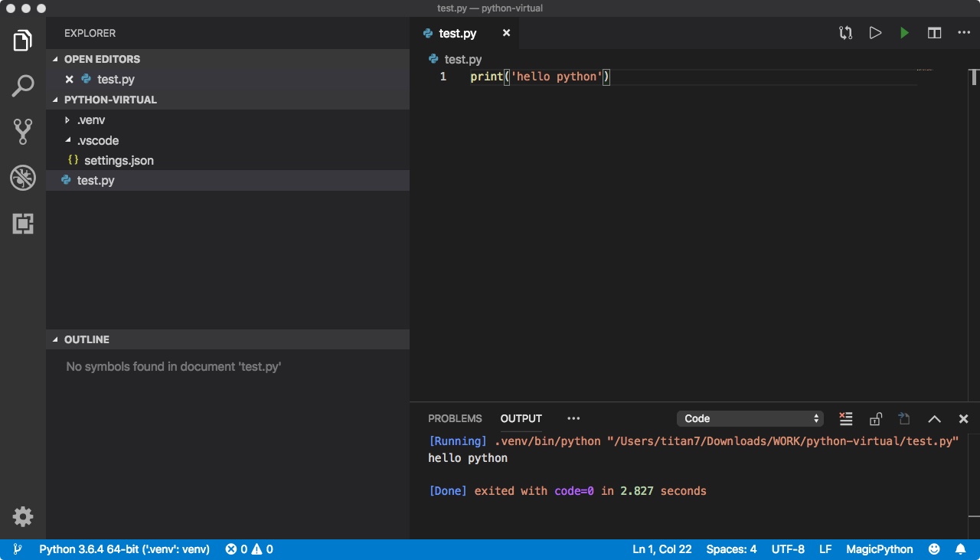Close test.py in Open Editors list
This screenshot has height=560, width=980.
(x=70, y=79)
